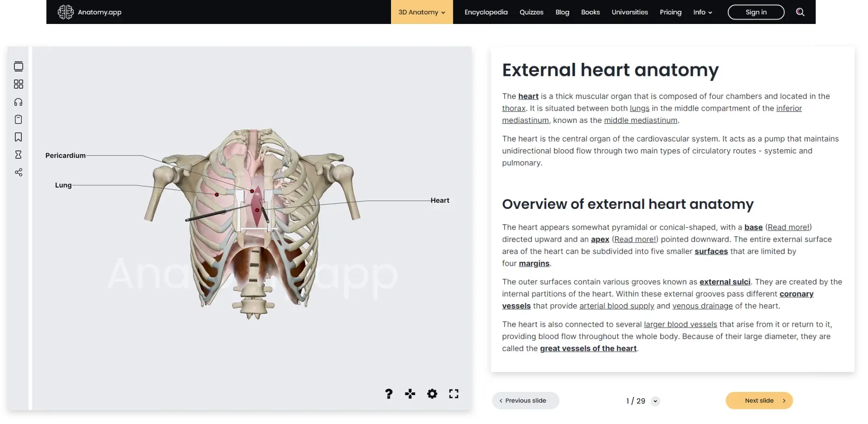This screenshot has height=424, width=868.
Task: Select the Heart label pin on the 3D model
Action: pos(257,210)
